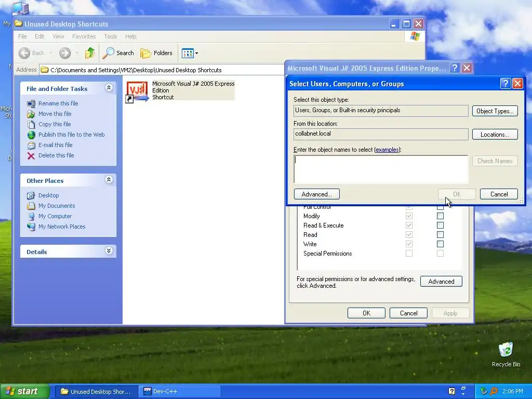
Task: Click the Windows flag logo in Explorer
Action: pyautogui.click(x=415, y=36)
